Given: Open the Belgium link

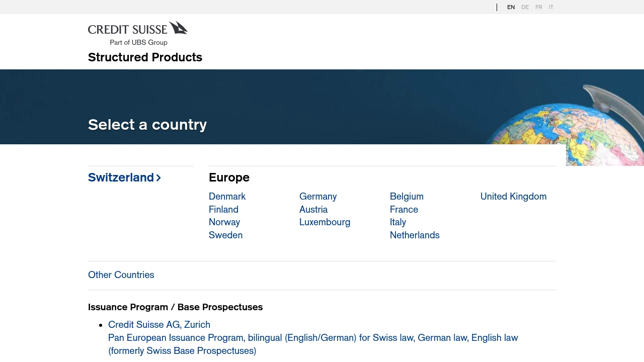Looking at the screenshot, I should 407,197.
